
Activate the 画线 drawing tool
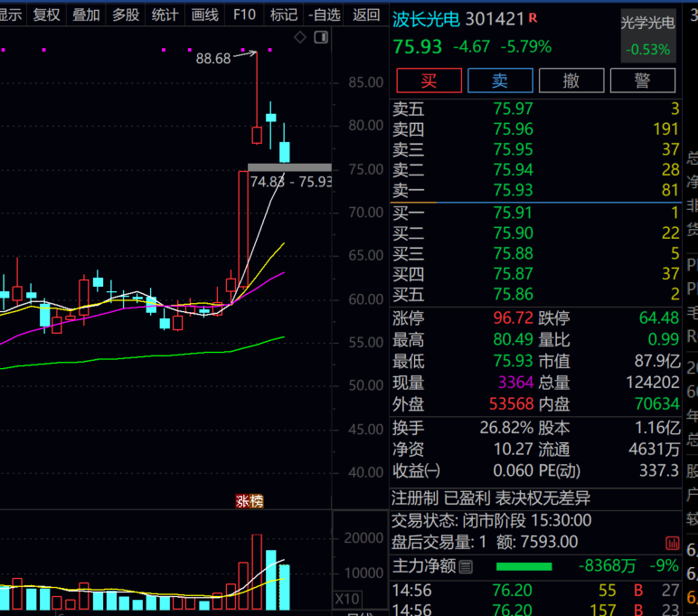pyautogui.click(x=204, y=14)
